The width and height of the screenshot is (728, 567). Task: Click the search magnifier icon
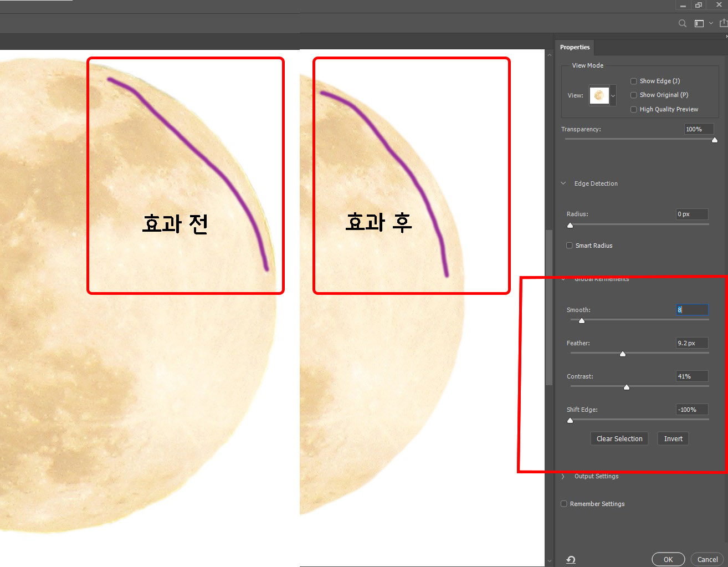(x=683, y=23)
